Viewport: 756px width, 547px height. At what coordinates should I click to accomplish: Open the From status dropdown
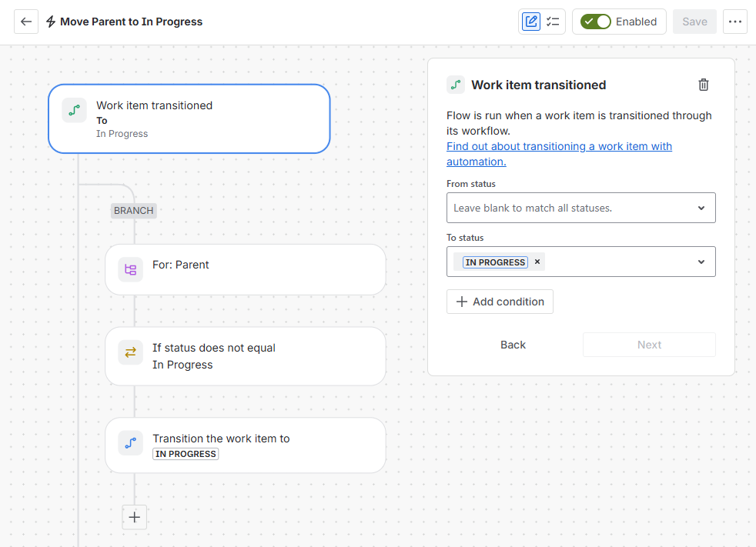pyautogui.click(x=580, y=208)
